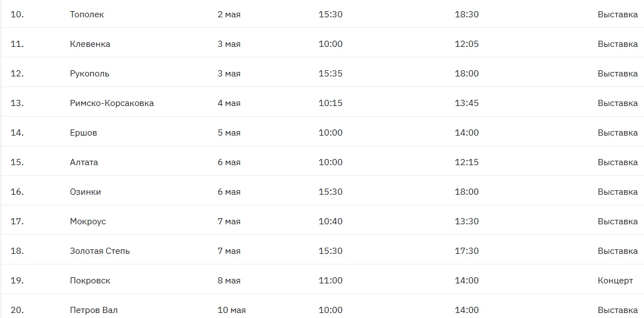Click the Озинки station name
Image resolution: width=644 pixels, height=318 pixels.
point(85,192)
